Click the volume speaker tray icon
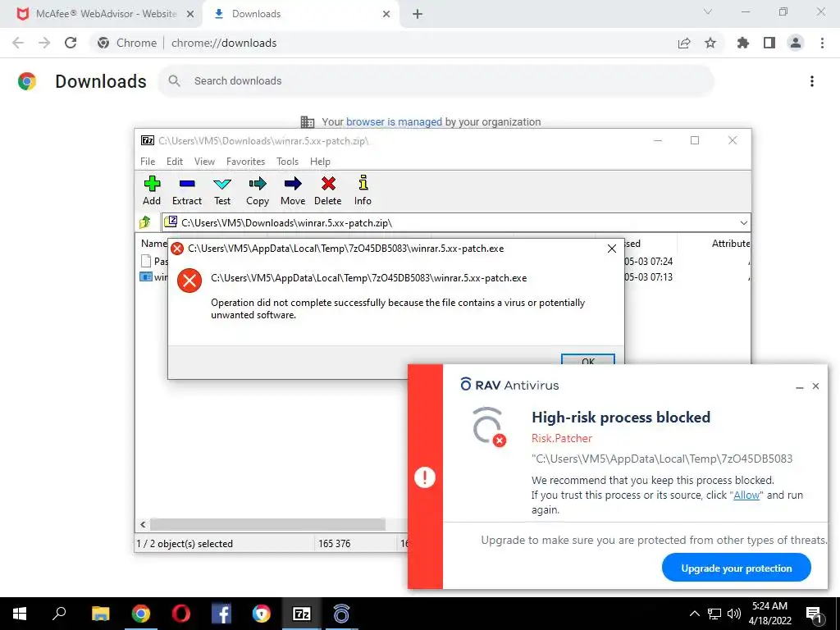 point(734,614)
